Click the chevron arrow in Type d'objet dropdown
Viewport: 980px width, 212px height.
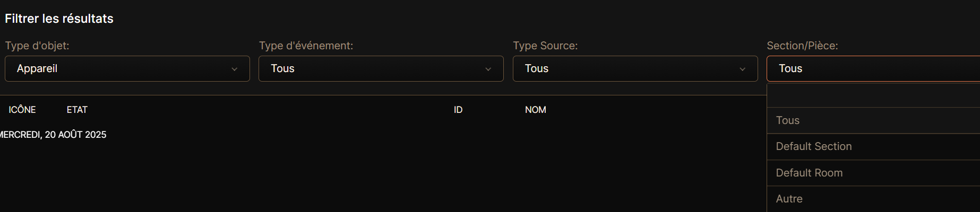[x=234, y=69]
